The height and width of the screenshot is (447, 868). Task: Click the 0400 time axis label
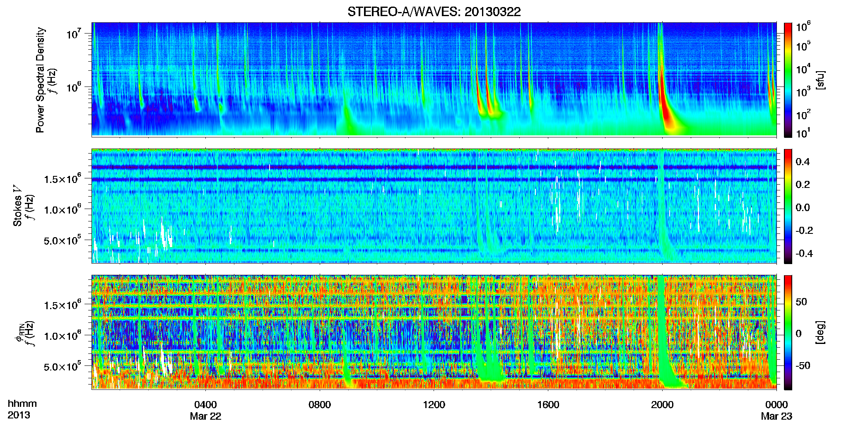205,404
